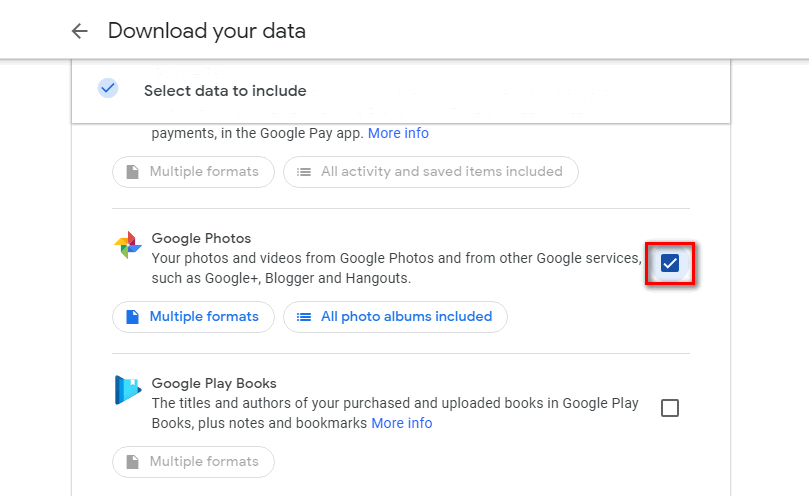Screen dimensions: 809x496
Task: Check the Google Play Books checkbox
Action: (670, 408)
